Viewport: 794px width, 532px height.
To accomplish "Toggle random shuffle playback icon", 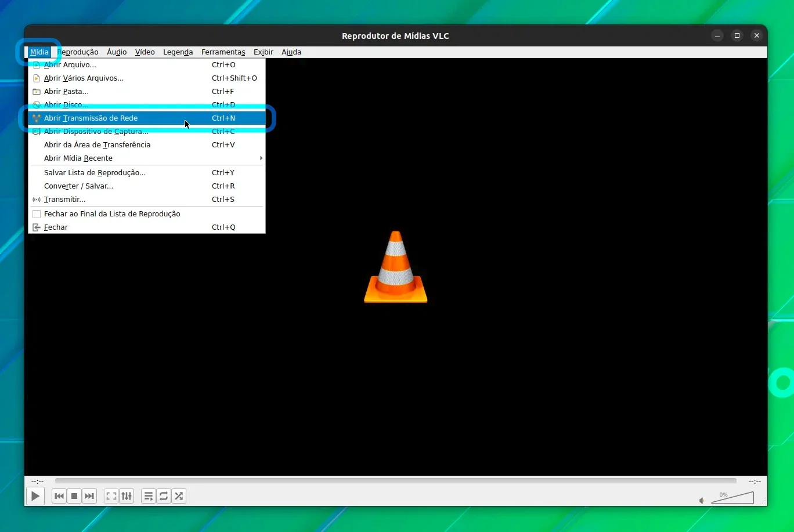I will (179, 496).
